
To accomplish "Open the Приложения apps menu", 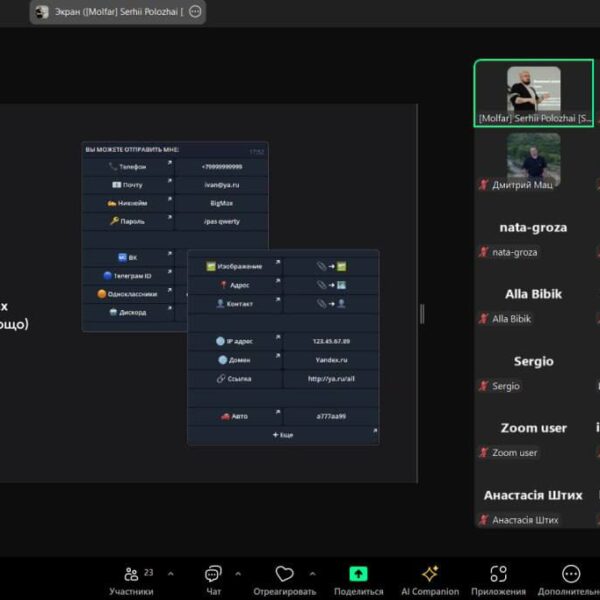I will pyautogui.click(x=498, y=581).
